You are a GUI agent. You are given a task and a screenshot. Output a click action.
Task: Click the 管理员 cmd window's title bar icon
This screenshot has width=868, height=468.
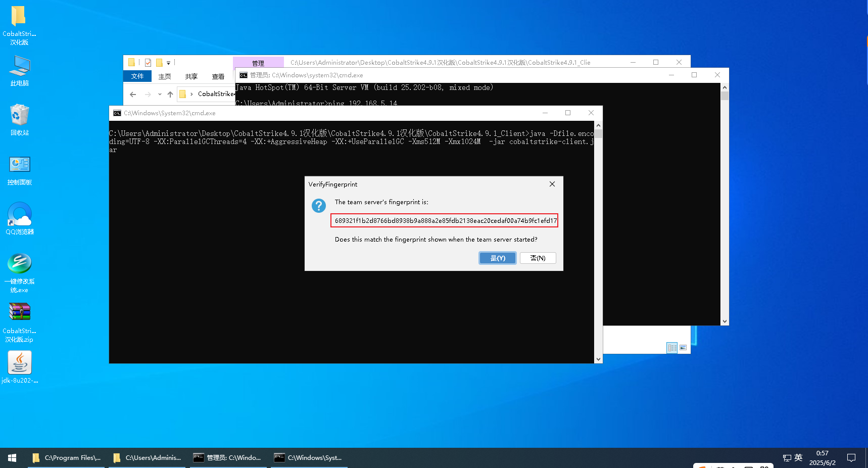pyautogui.click(x=244, y=75)
